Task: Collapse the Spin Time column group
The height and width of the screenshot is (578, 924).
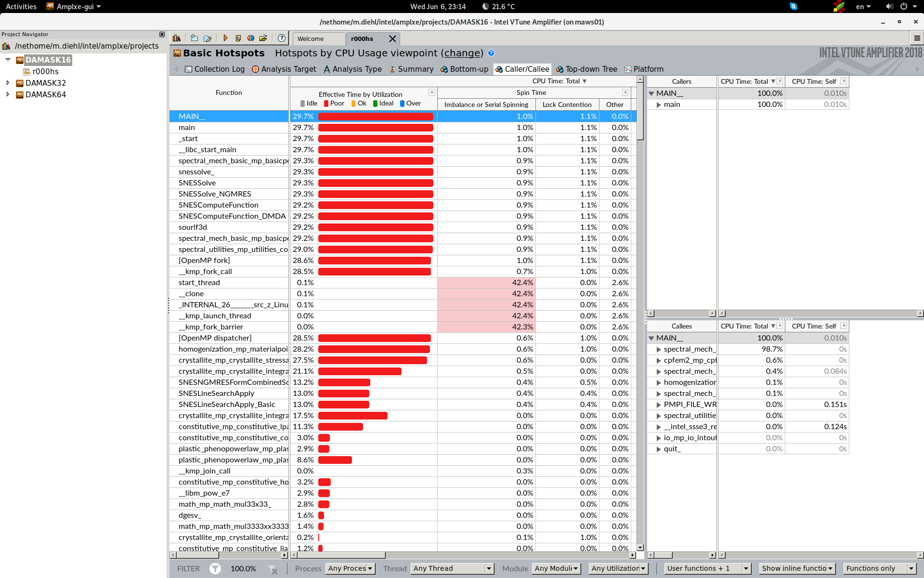Action: coord(625,92)
